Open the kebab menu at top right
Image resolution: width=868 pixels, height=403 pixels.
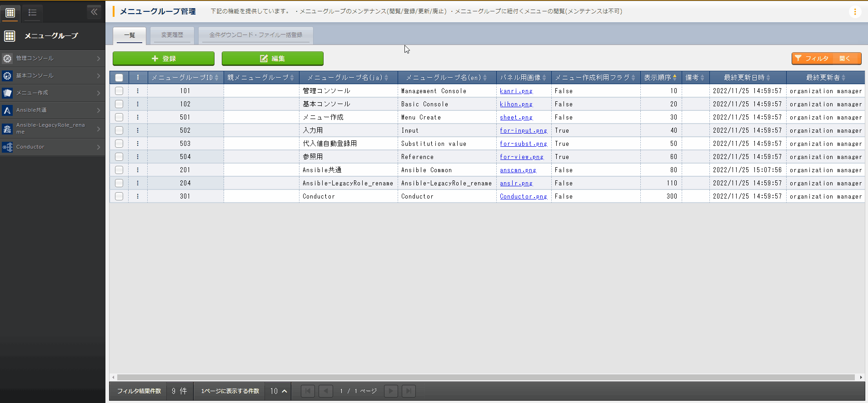855,12
